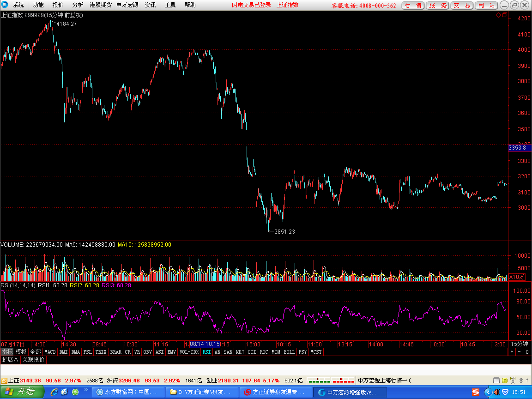Viewport: 532px width, 399px height.
Task: Switch to the DMA indicator
Action: pos(76,352)
